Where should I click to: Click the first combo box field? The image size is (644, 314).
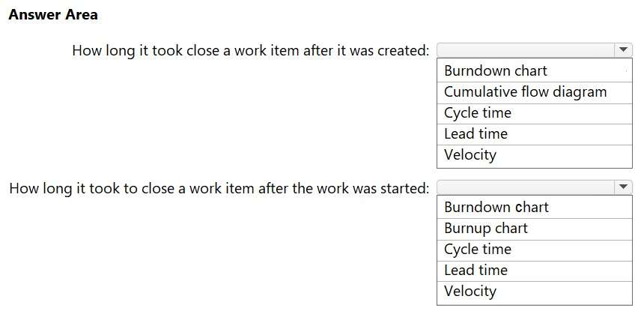(x=526, y=50)
